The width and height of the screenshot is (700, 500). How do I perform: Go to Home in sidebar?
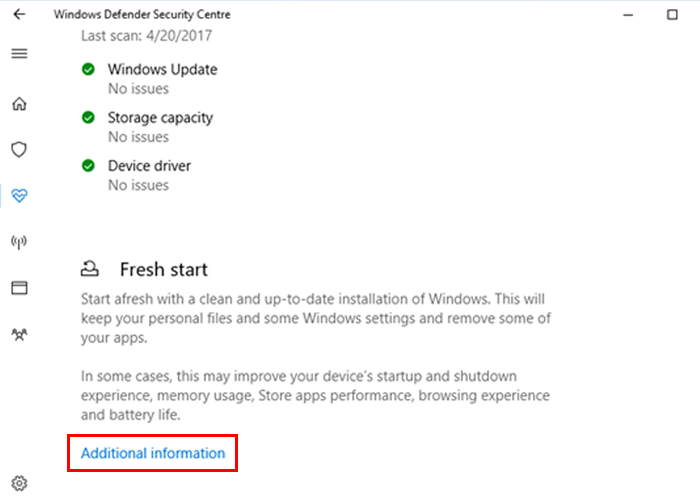point(19,104)
